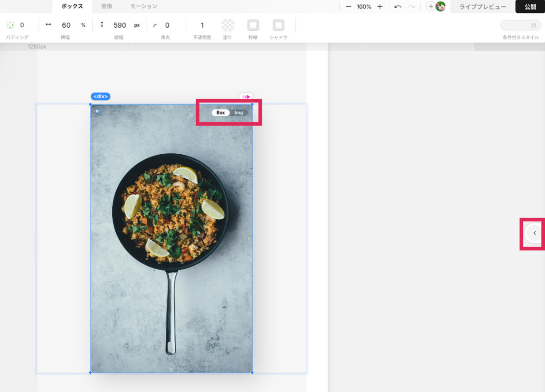The image size is (545, 392).
Task: Open the 枠線 border settings icon
Action: 253,25
